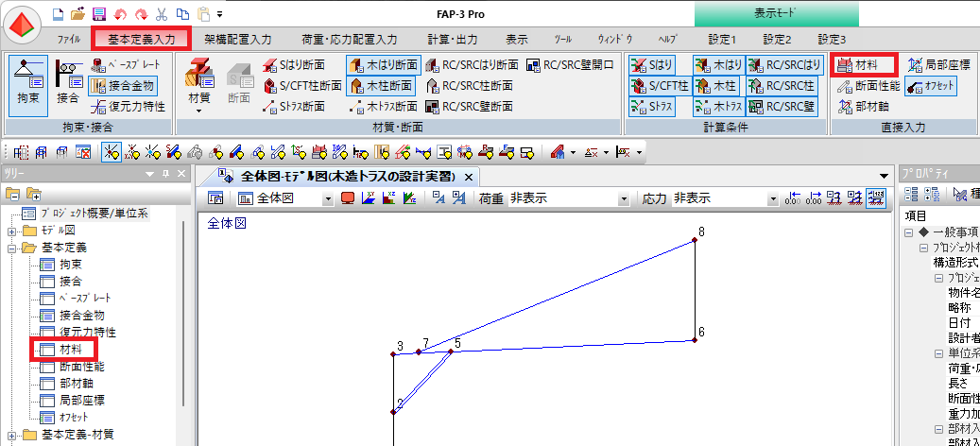Screen dimensions: 980x446
Task: Toggle the 木柱断面 button
Action: [x=381, y=85]
